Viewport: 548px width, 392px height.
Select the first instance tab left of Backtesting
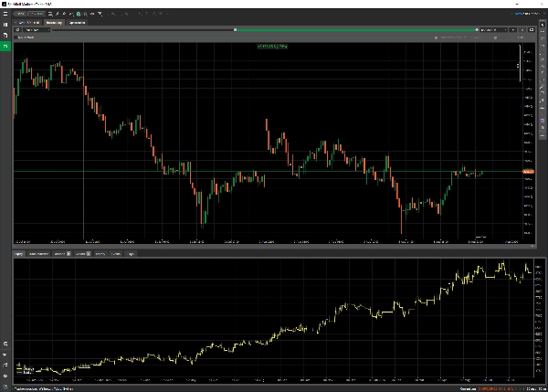pos(28,22)
